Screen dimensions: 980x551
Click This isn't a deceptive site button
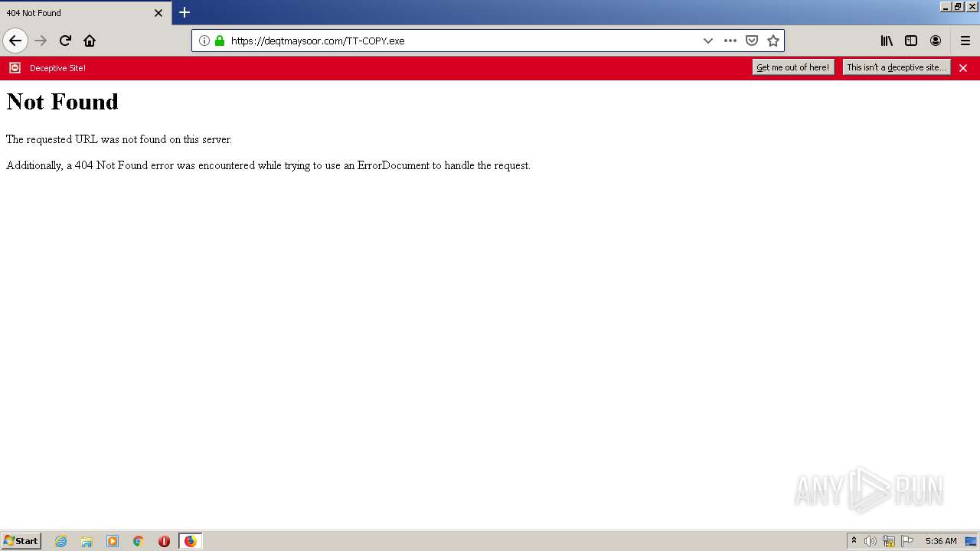click(897, 67)
